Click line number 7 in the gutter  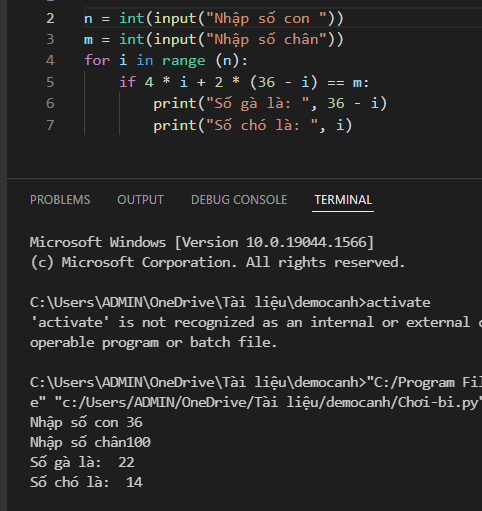click(x=50, y=125)
